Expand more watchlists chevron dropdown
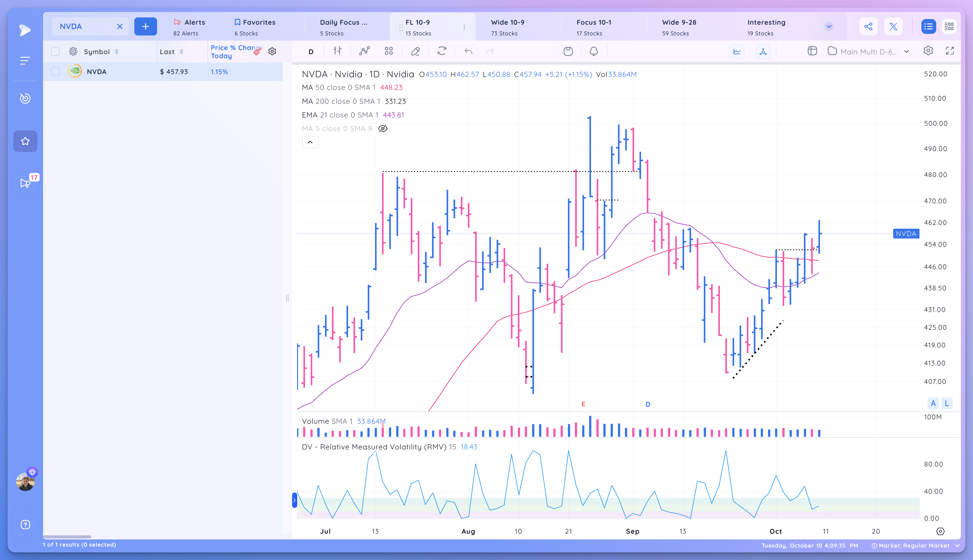Viewport: 973px width, 560px height. [829, 27]
